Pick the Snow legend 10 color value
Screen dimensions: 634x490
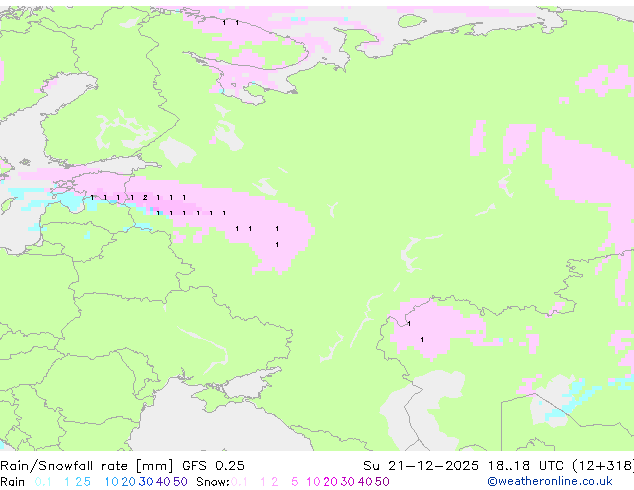pyautogui.click(x=313, y=482)
